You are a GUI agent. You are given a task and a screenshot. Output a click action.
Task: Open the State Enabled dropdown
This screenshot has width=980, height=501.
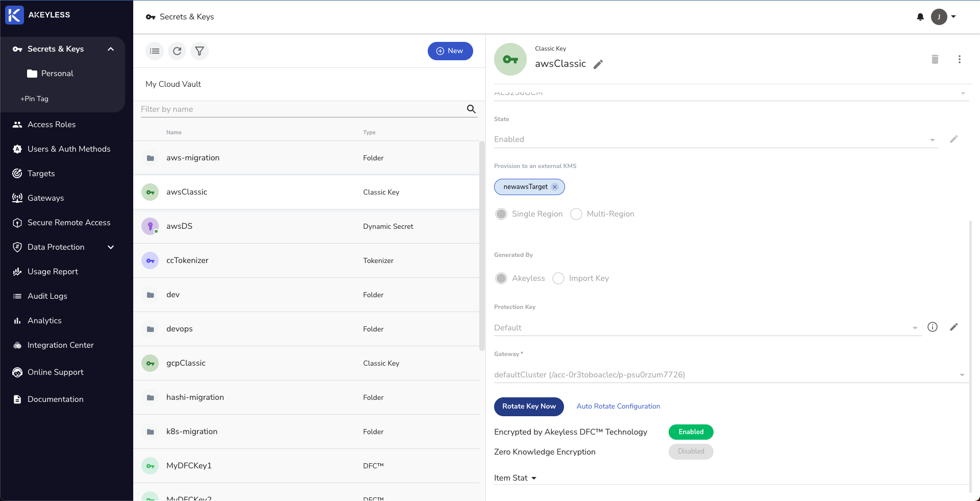[716, 139]
